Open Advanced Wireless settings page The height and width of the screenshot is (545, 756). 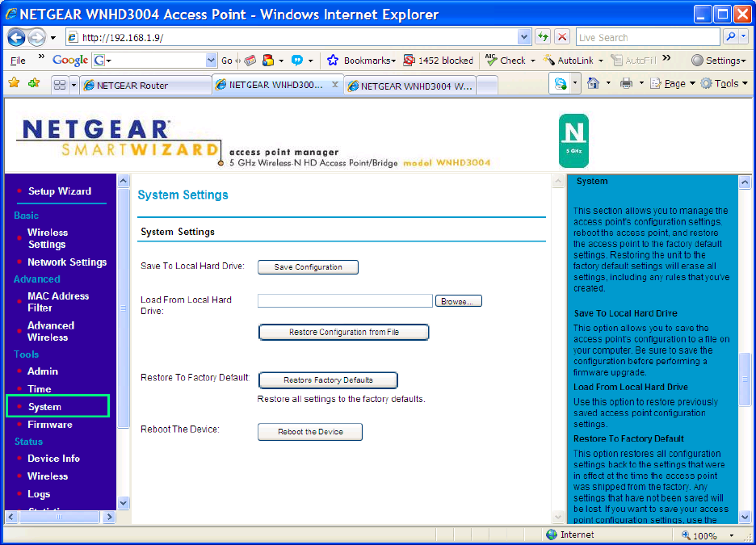51,332
